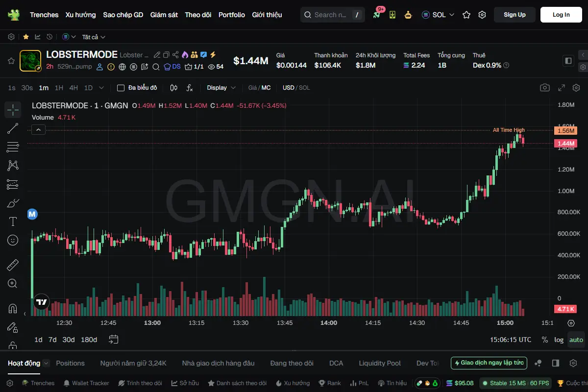Select the ruler measure tool
Screen dimensions: 588x392
[x=13, y=265]
